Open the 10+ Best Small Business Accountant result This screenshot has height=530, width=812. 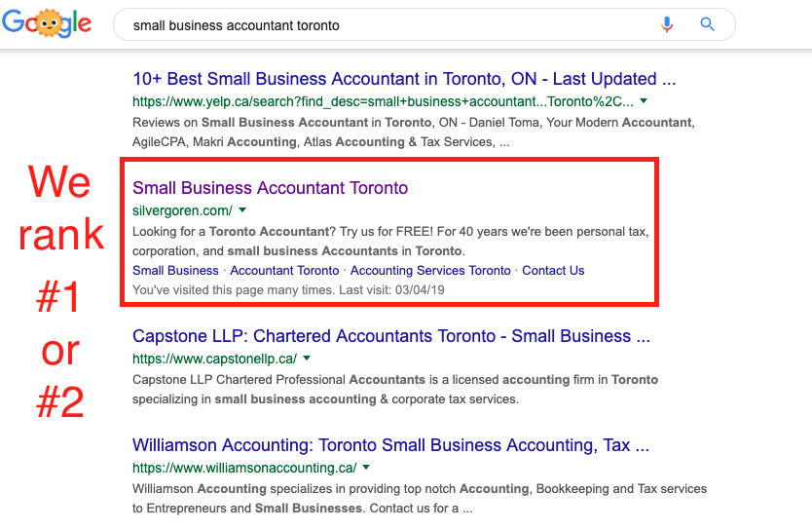click(x=404, y=79)
